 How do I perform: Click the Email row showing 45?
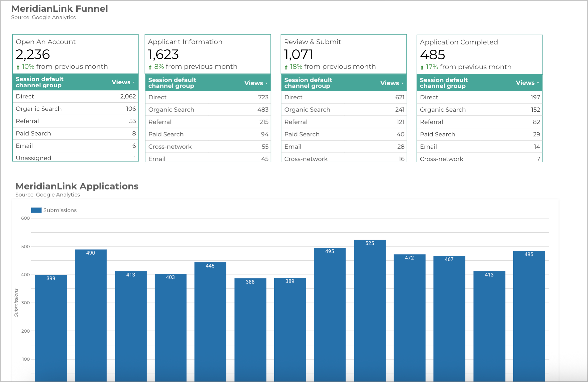(x=208, y=157)
